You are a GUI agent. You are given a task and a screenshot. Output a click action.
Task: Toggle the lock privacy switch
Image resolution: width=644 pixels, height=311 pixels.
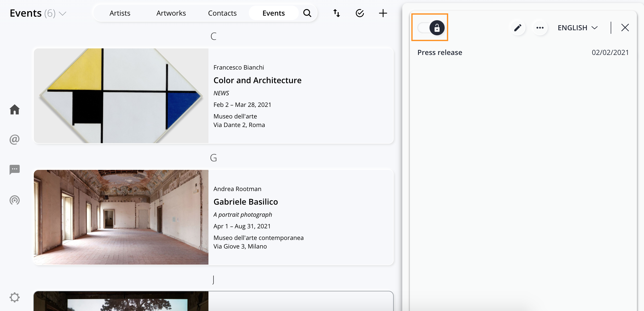pos(431,28)
